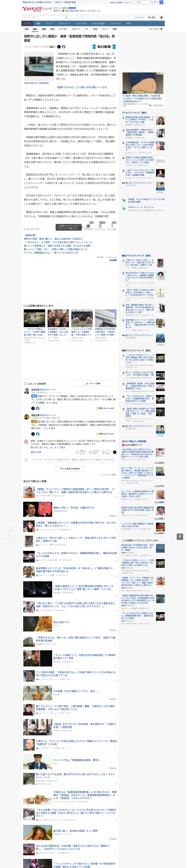Share 岡部正勝's comment on X

pos(33,434)
